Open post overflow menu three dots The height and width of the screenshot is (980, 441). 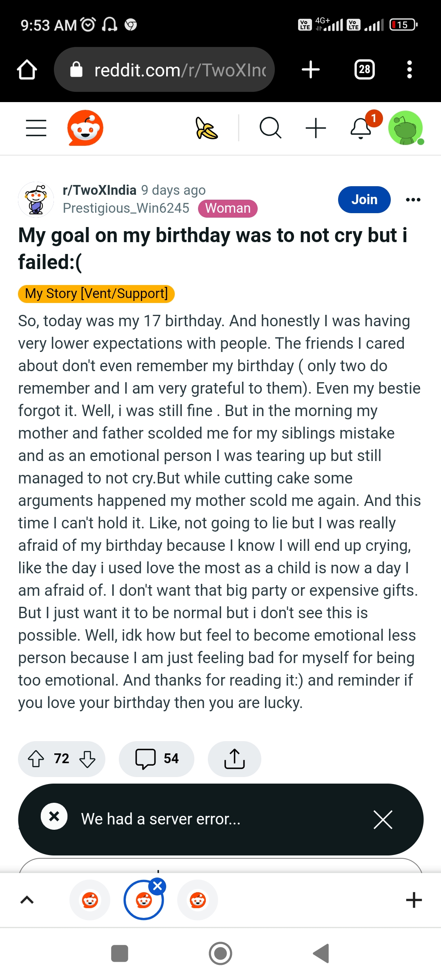[x=413, y=200]
